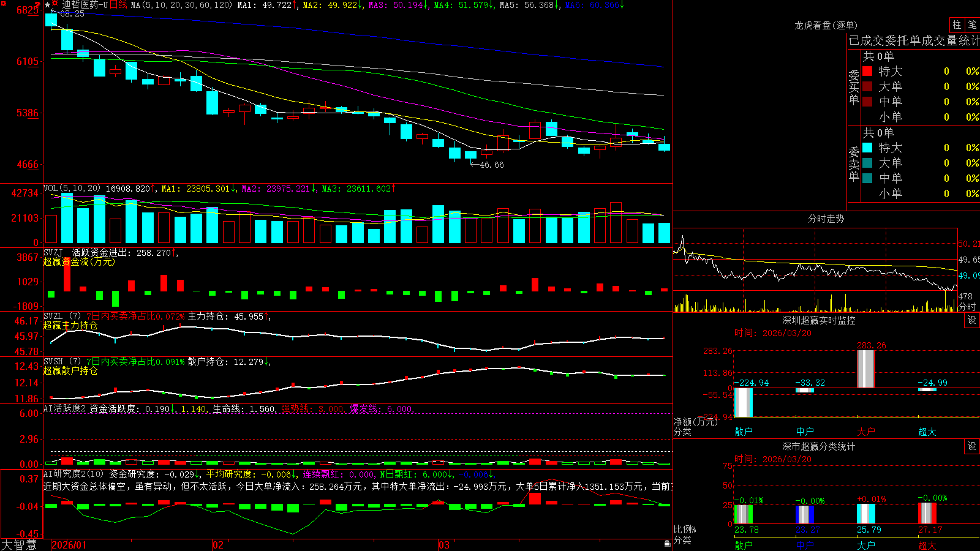Screen dimensions: 980x551
Task: Click the teal 中单 sell-order swatch
Action: click(x=867, y=178)
